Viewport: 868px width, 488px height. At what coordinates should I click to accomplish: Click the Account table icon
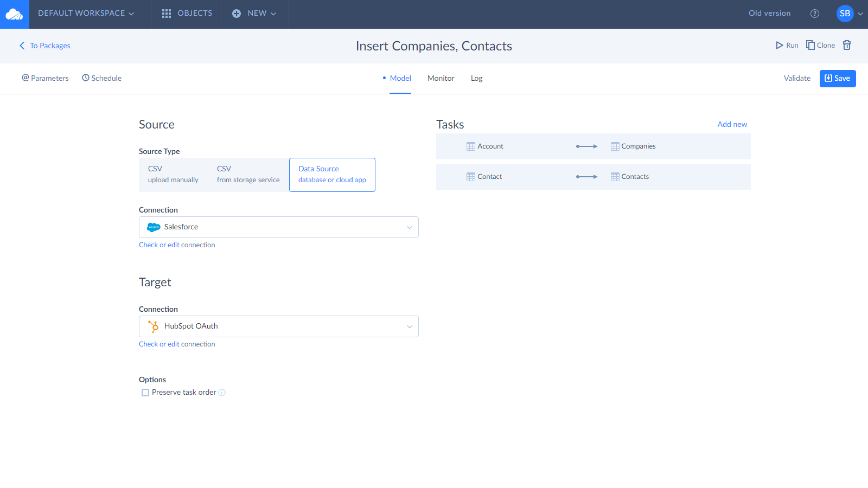click(471, 146)
